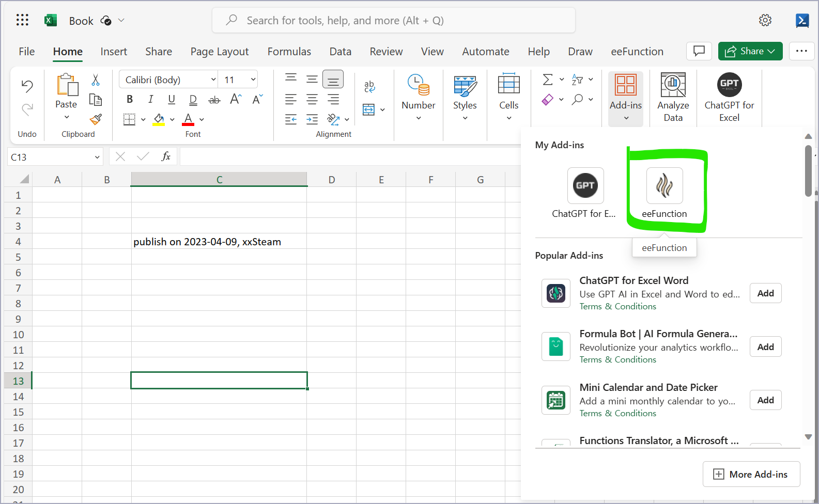
Task: Collapse the Add-ins ribbon button
Action: (626, 99)
